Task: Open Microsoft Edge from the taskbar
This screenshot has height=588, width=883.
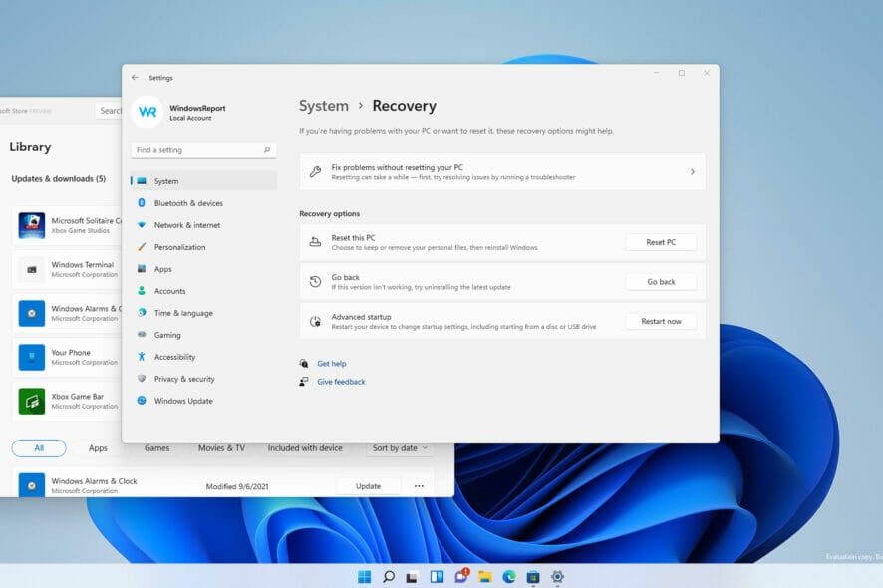Action: 509,577
